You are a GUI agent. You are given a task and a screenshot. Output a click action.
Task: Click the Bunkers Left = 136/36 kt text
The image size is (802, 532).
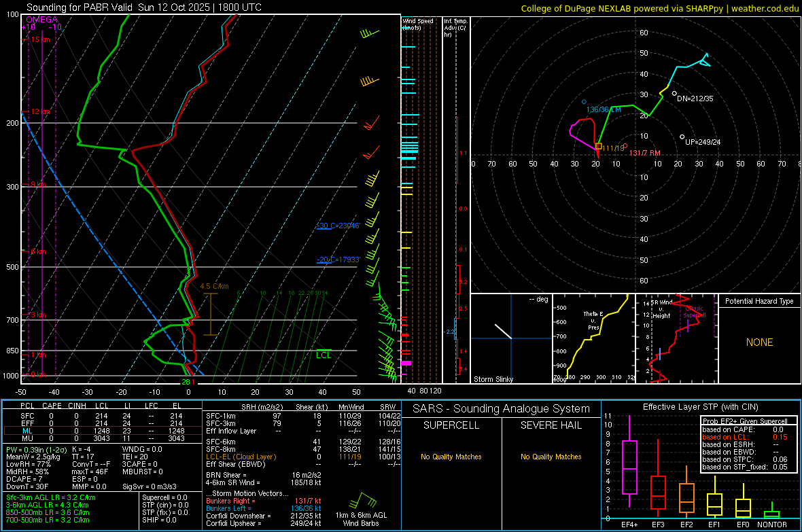[x=264, y=508]
